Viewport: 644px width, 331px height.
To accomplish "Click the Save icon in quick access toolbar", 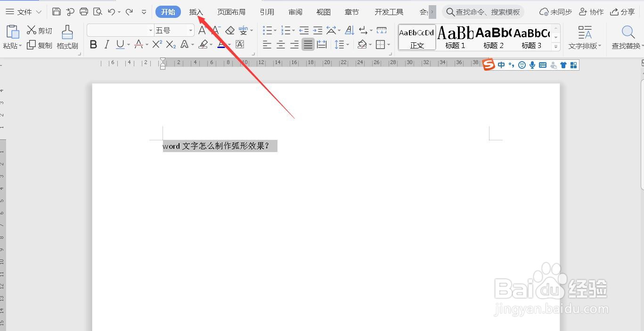I will [57, 12].
